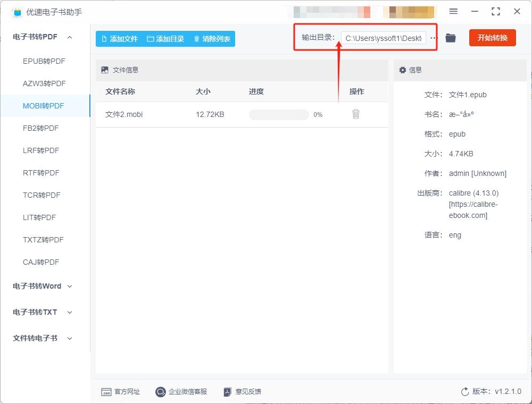532x404 pixels.
Task: Click the 文件2.mobi progress bar
Action: coord(279,115)
